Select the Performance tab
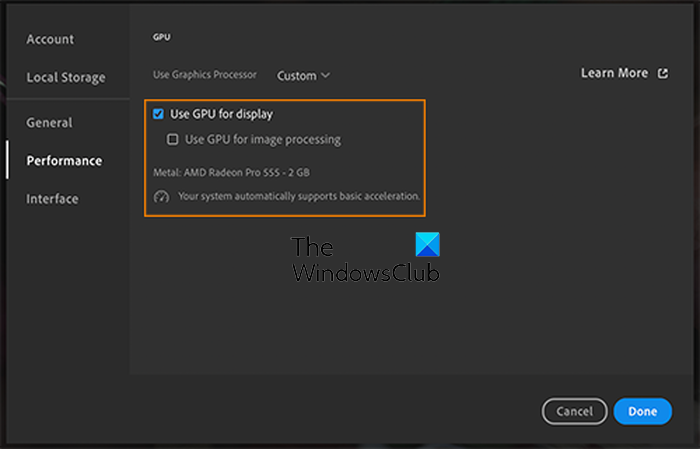Screen dimensions: 700x449 tap(64, 160)
